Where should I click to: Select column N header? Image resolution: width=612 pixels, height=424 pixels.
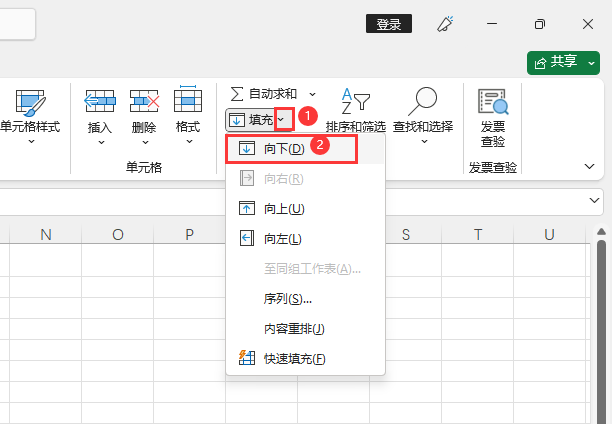click(x=45, y=235)
